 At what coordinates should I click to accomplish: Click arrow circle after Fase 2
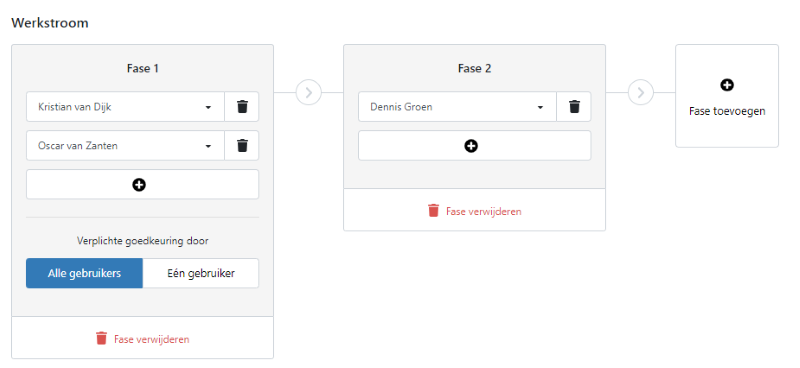[641, 93]
